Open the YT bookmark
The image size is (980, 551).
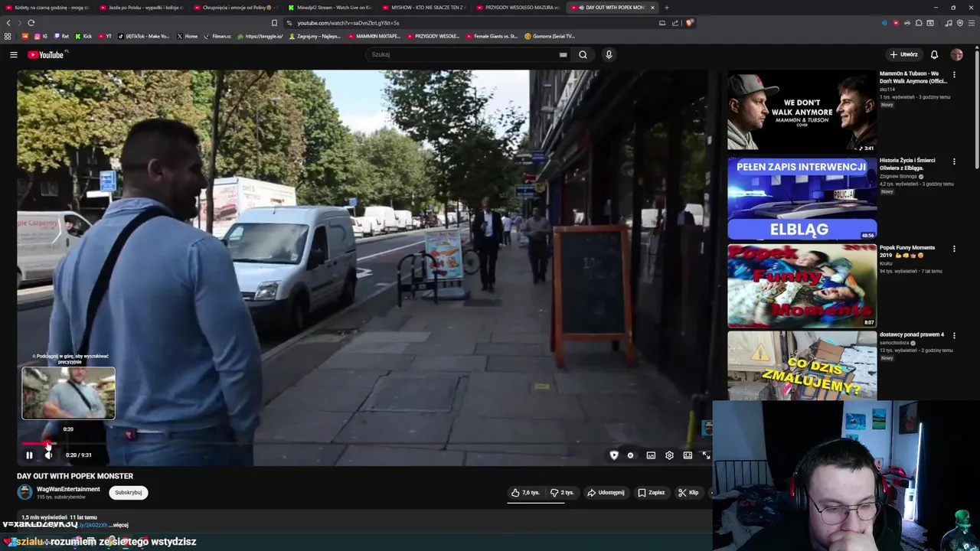tap(105, 36)
